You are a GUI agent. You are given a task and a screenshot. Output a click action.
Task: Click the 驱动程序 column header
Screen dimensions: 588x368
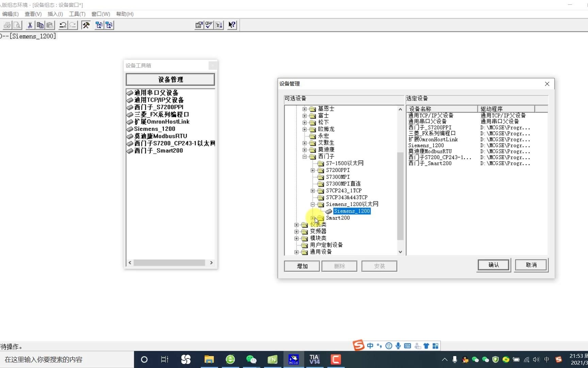coord(506,109)
